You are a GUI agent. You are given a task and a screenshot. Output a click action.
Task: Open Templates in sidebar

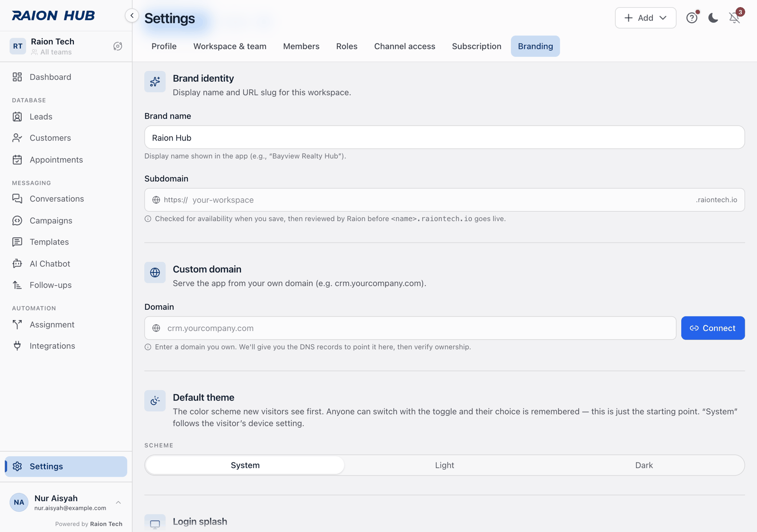pos(66,242)
